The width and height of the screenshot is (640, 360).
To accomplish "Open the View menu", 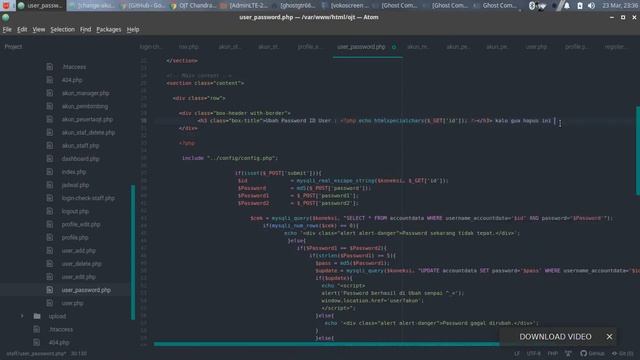I will (39, 29).
